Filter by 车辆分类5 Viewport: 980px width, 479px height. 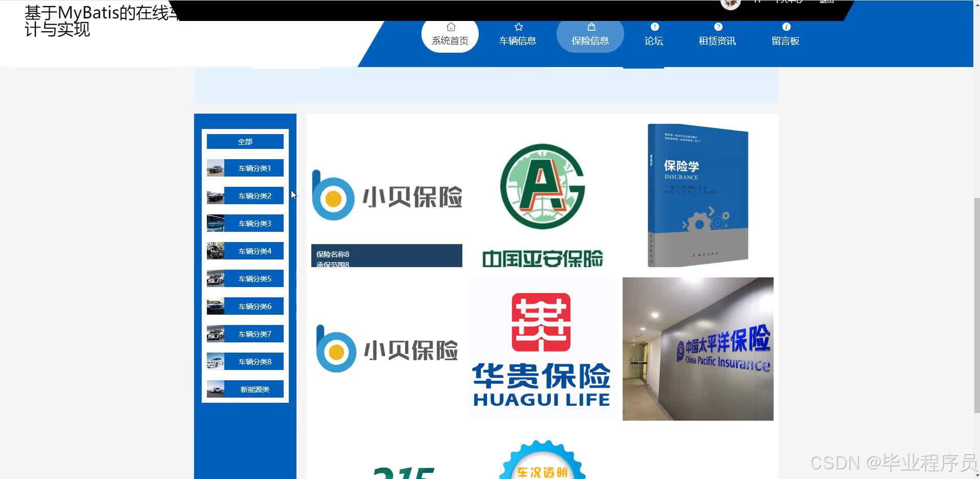pyautogui.click(x=245, y=278)
